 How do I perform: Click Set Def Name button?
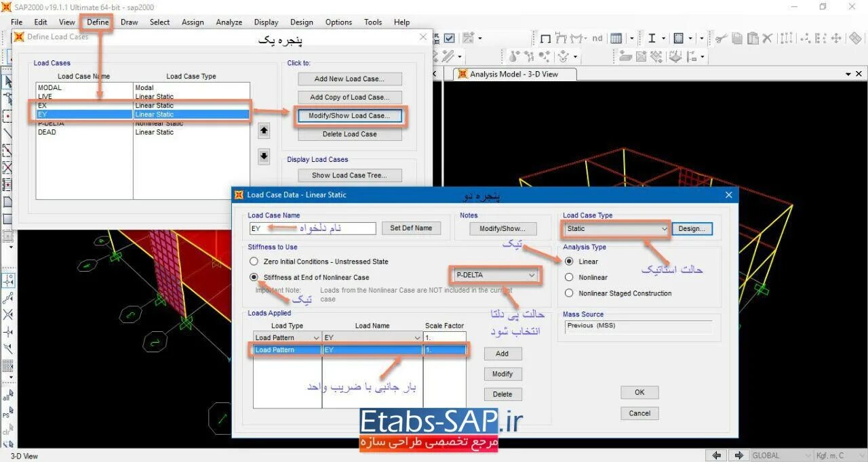[x=411, y=228]
